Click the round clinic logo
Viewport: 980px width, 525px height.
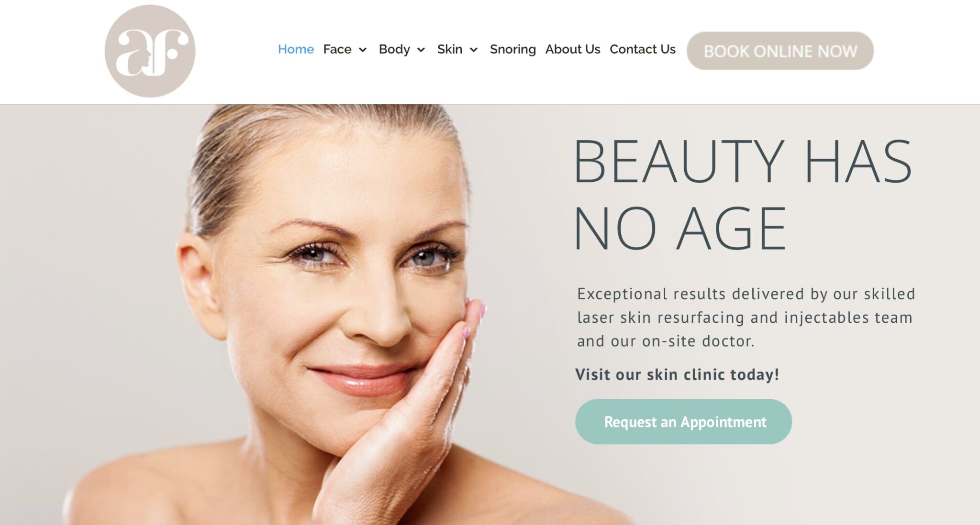tap(150, 51)
